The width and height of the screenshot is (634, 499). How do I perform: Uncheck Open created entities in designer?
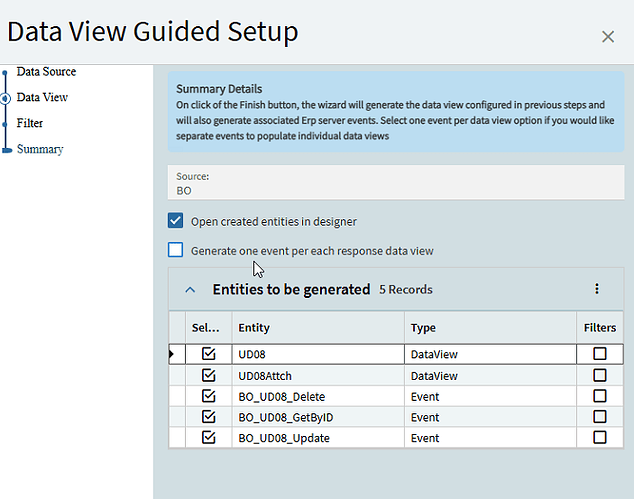[x=176, y=221]
